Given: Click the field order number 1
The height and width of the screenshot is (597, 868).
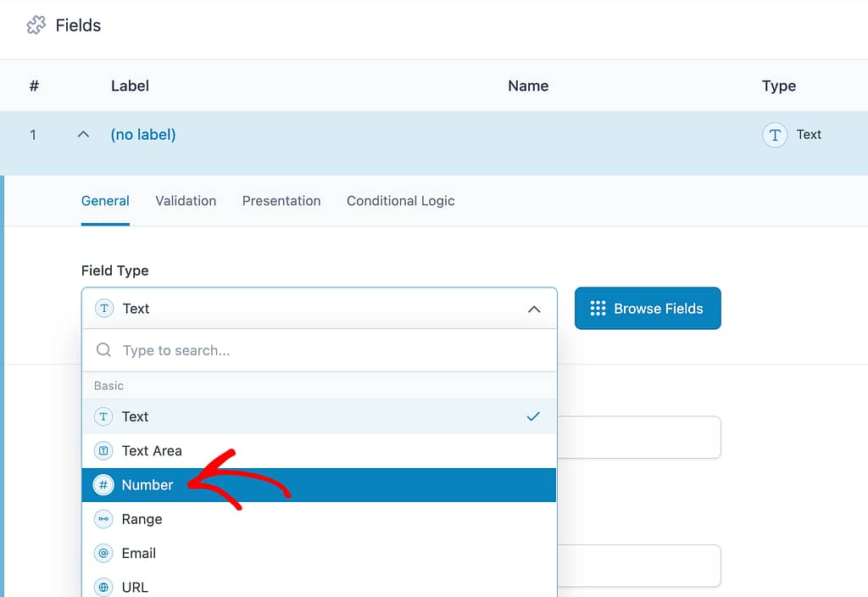Looking at the screenshot, I should (x=33, y=135).
